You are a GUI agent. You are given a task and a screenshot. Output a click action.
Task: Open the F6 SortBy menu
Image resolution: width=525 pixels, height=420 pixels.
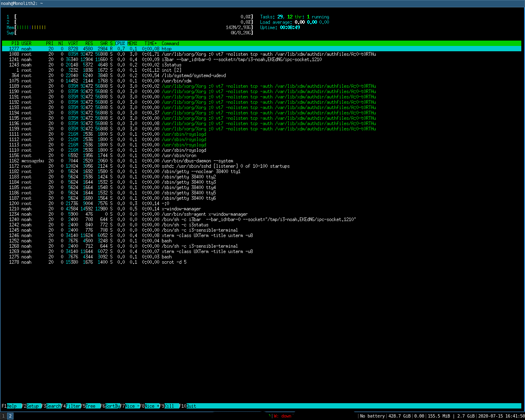(110, 406)
